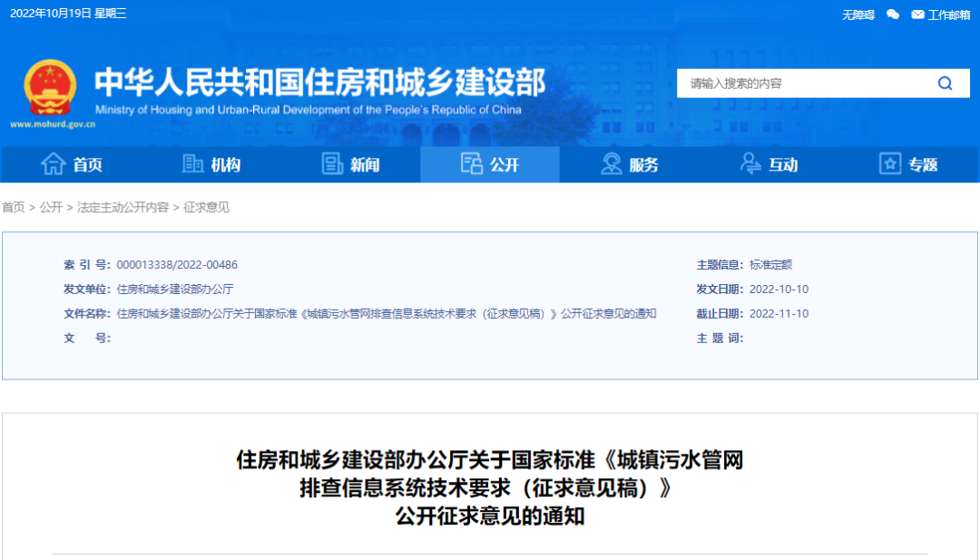Click the envelope icon for 工作邮箱
980x560 pixels.
click(917, 15)
